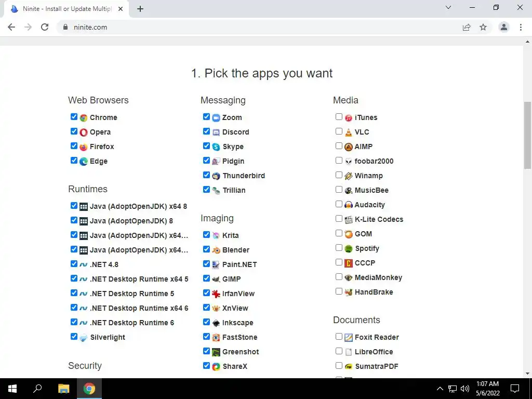Viewport: 532px width, 399px height.
Task: Click the Skype app icon
Action: pyautogui.click(x=216, y=147)
